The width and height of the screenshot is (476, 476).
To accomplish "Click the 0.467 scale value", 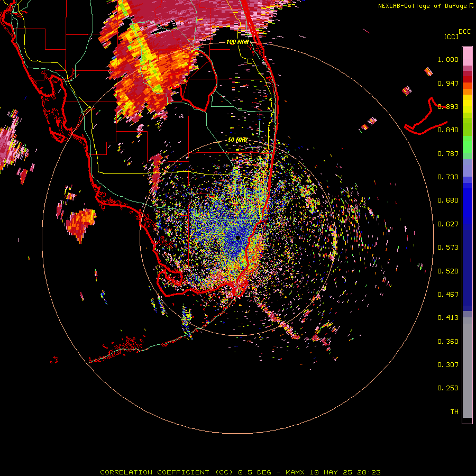I will pos(448,295).
